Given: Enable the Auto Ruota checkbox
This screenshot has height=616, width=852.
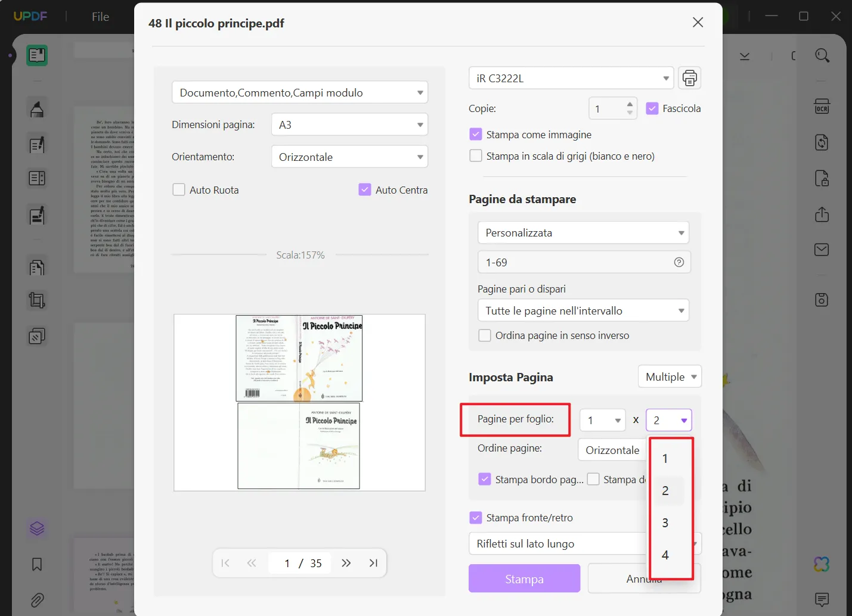Looking at the screenshot, I should (179, 190).
